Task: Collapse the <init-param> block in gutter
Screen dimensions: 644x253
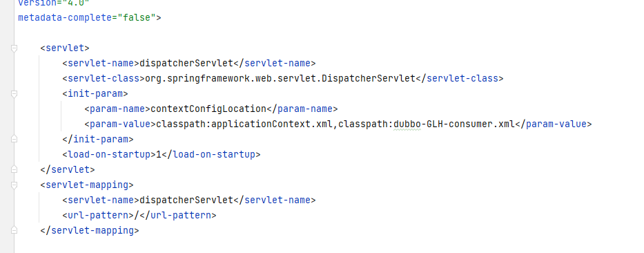Action: 14,94
